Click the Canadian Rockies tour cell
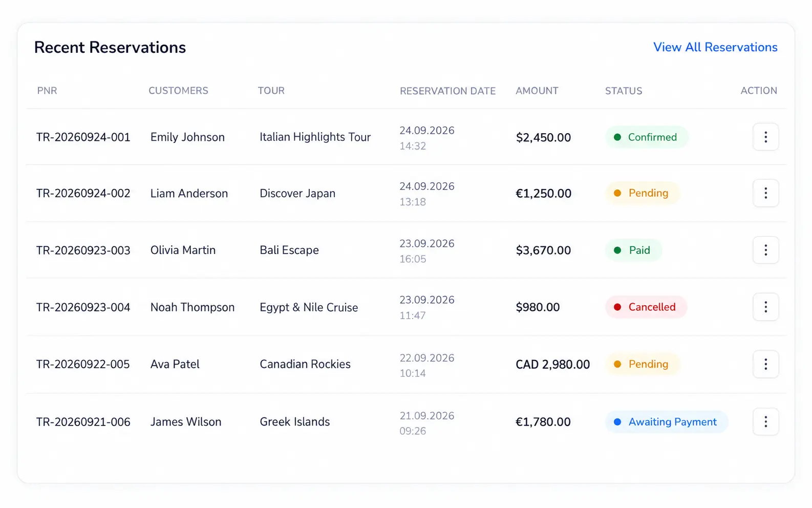 pyautogui.click(x=305, y=364)
